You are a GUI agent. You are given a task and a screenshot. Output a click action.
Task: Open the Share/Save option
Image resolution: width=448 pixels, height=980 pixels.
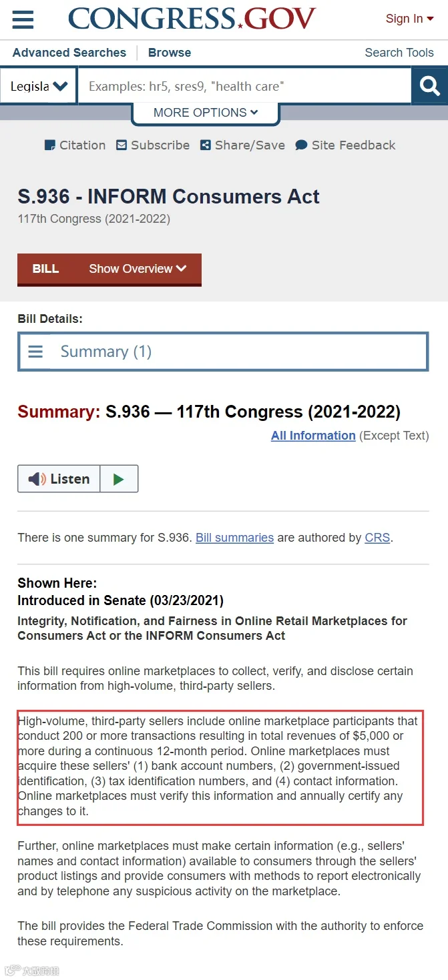(x=242, y=145)
